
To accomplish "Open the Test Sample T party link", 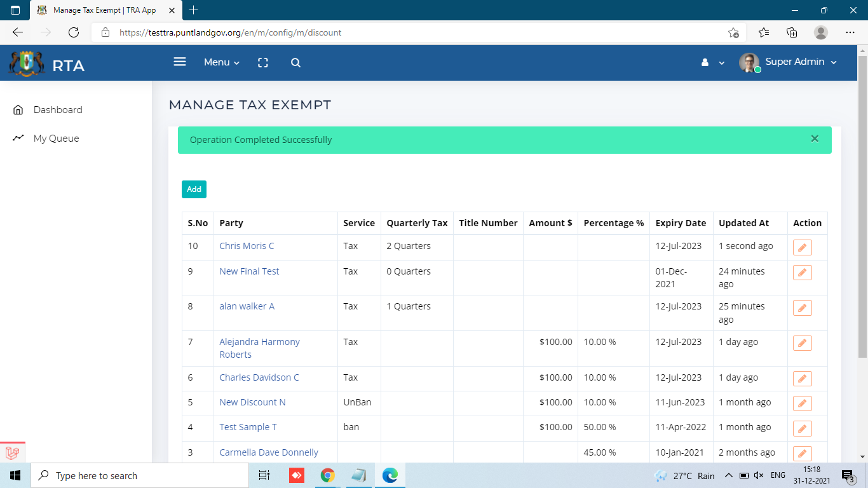I will coord(248,427).
